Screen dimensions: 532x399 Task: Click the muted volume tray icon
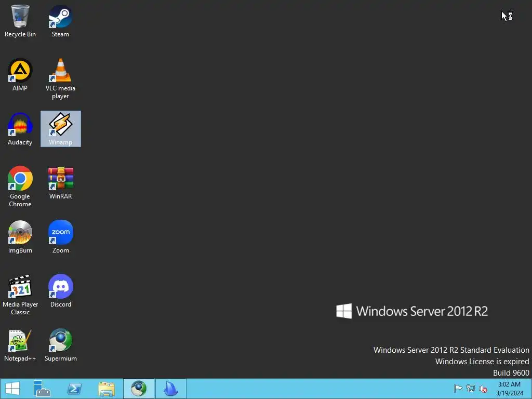483,389
